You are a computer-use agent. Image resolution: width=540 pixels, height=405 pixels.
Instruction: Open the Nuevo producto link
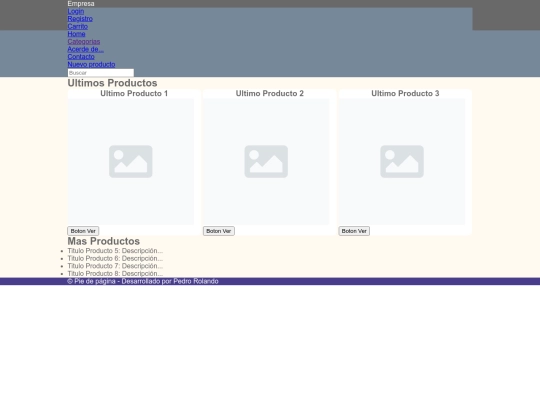[x=91, y=64]
